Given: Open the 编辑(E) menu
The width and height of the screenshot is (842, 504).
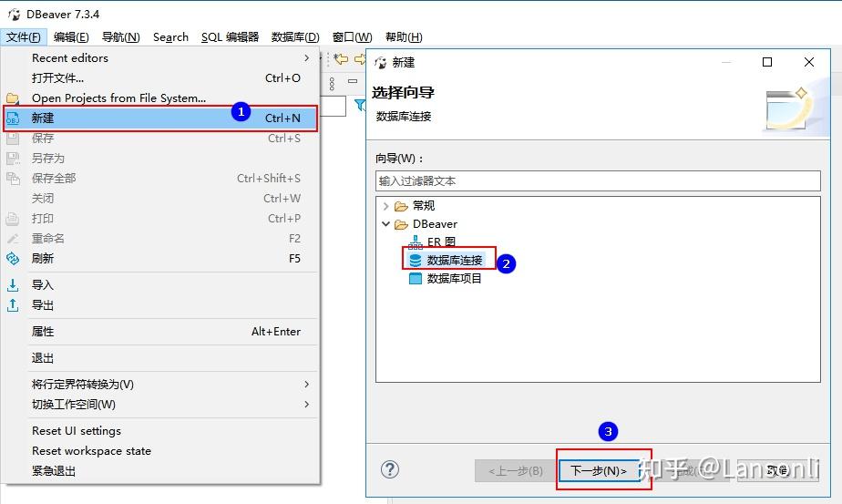Looking at the screenshot, I should 71,37.
